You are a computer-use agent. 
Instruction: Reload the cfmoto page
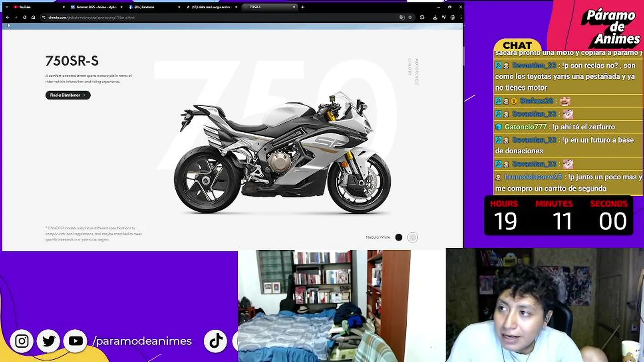pos(24,17)
